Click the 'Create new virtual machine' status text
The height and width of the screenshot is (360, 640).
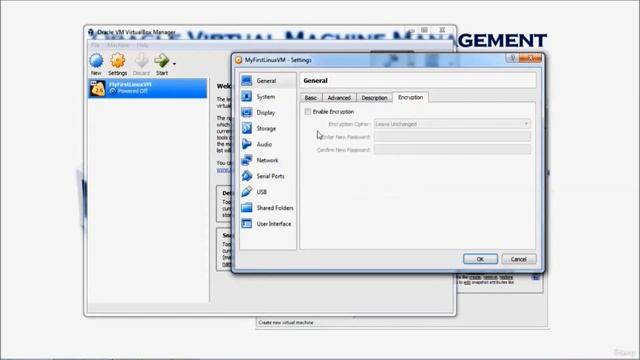286,322
